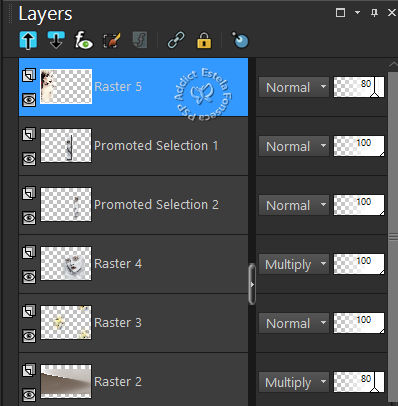Click the Link layers chain icon

click(x=176, y=40)
